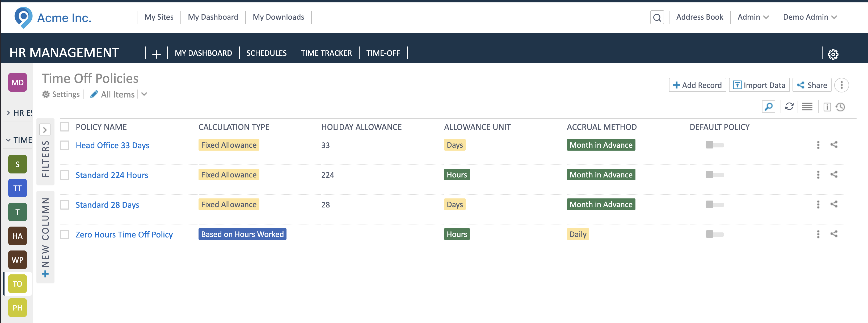Screen dimensions: 868x323
Task: Open the Zero Hours Time Off Policy link
Action: pos(124,235)
